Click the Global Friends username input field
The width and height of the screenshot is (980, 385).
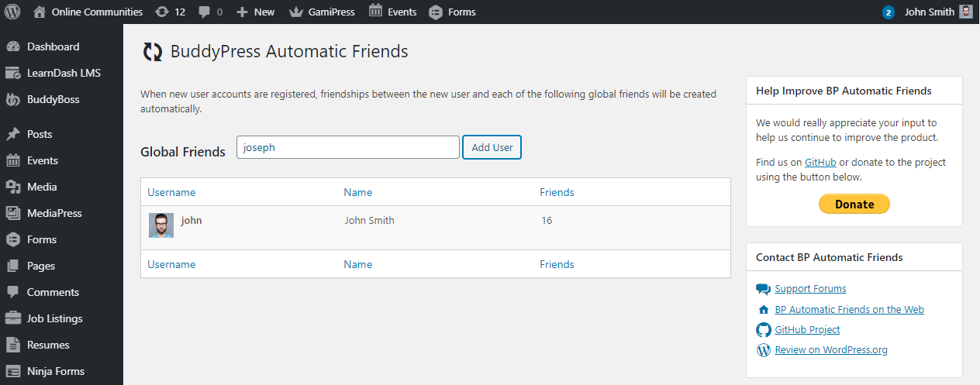pyautogui.click(x=347, y=147)
